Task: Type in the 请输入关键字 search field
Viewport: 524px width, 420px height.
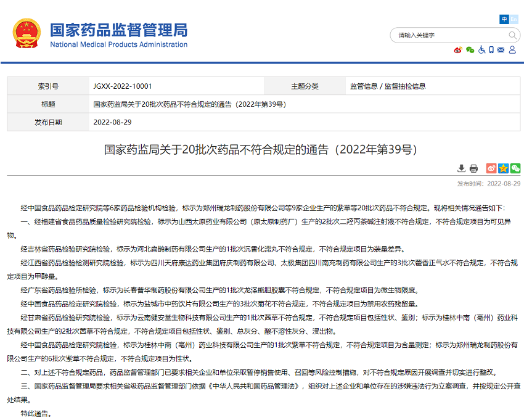Action: coord(444,35)
